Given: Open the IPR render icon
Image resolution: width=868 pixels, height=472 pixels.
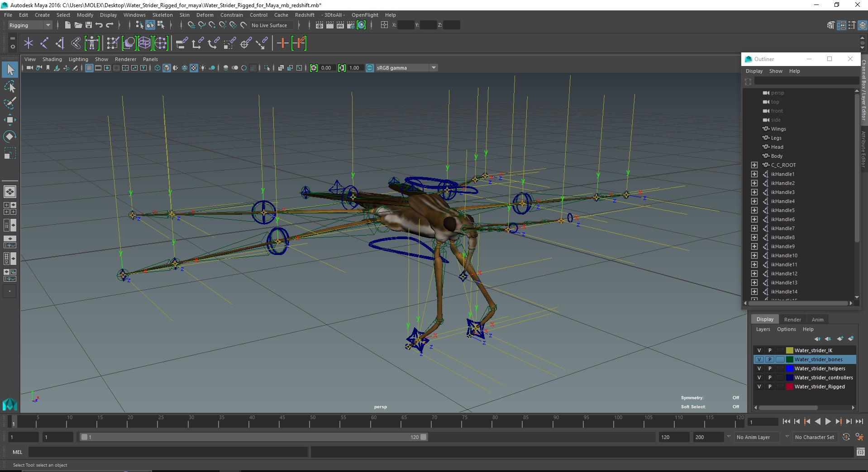Looking at the screenshot, I should tap(340, 25).
